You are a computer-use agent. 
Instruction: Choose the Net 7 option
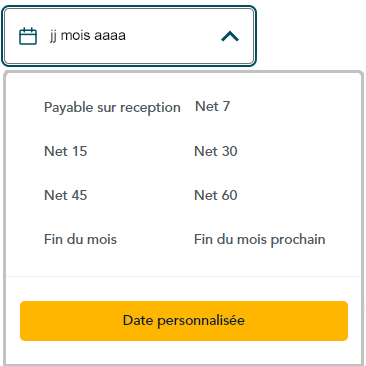point(212,107)
